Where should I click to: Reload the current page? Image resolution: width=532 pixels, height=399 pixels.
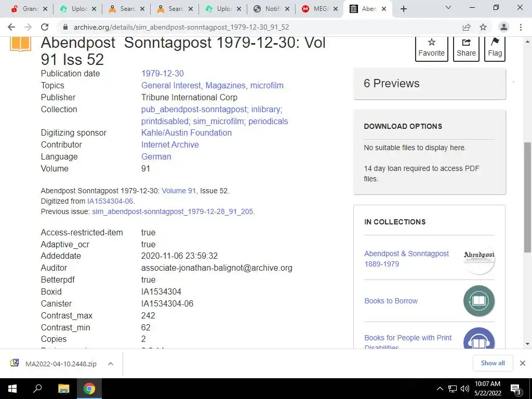[45, 27]
